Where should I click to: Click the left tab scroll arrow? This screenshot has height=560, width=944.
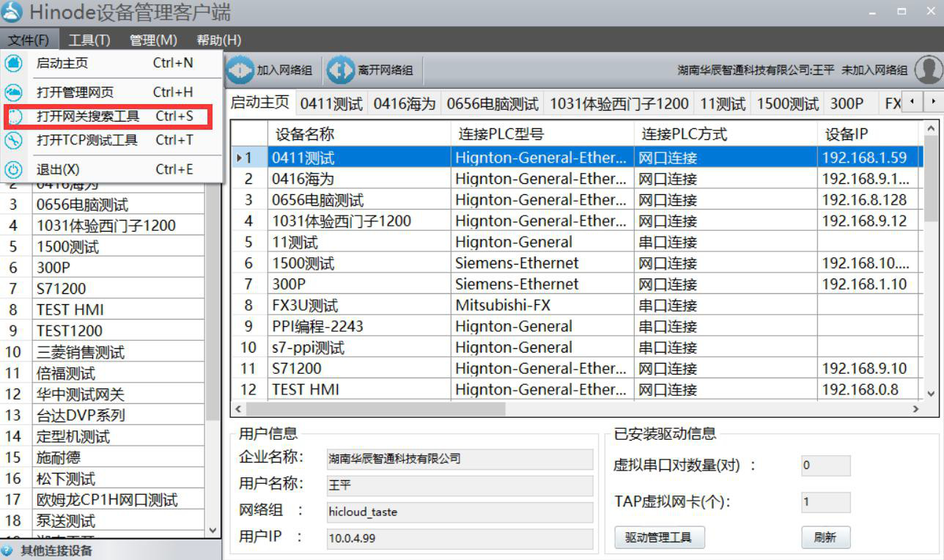tap(910, 103)
